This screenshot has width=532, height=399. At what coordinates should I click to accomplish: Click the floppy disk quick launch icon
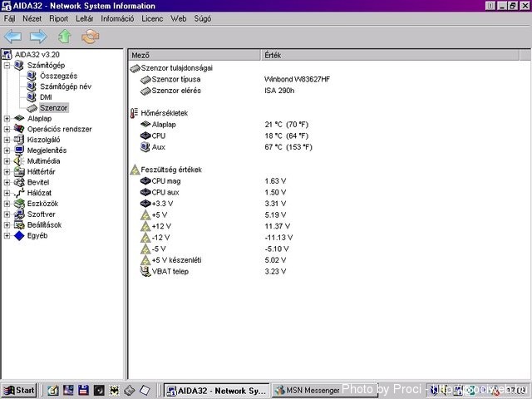pyautogui.click(x=83, y=391)
